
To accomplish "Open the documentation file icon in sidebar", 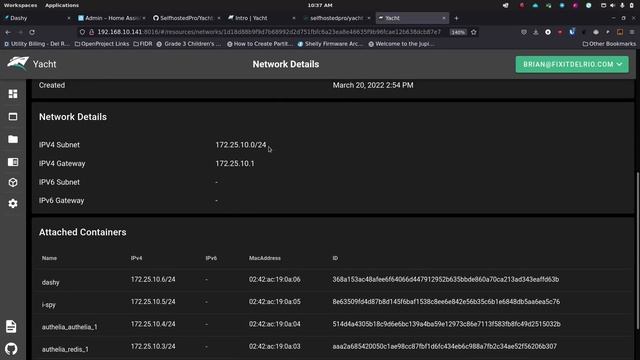I will click(x=11, y=327).
